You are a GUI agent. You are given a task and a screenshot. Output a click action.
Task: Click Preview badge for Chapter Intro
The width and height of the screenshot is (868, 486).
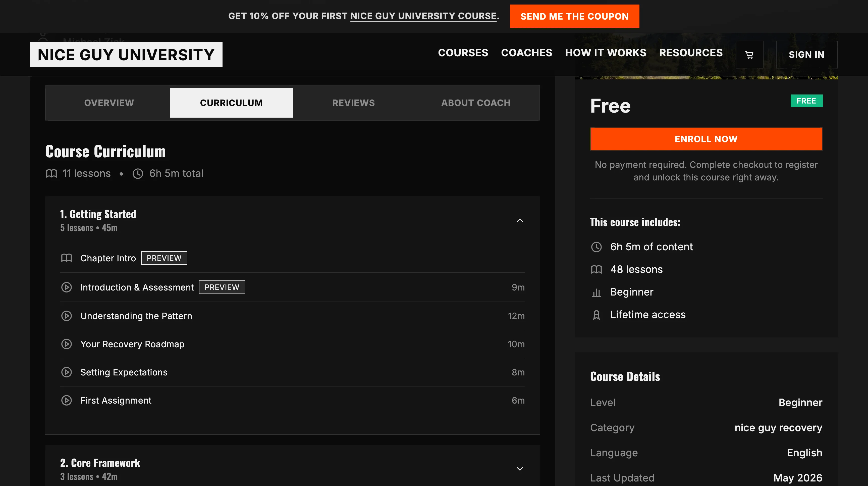coord(164,258)
